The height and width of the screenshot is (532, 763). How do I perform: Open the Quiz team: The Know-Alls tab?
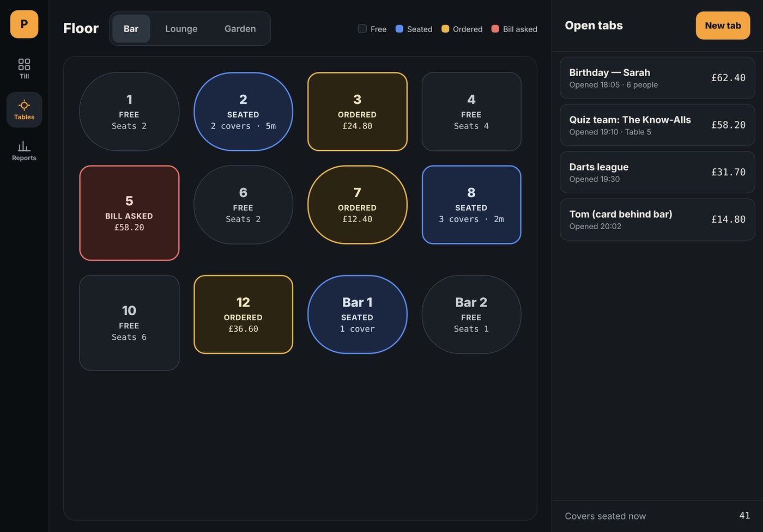(657, 125)
